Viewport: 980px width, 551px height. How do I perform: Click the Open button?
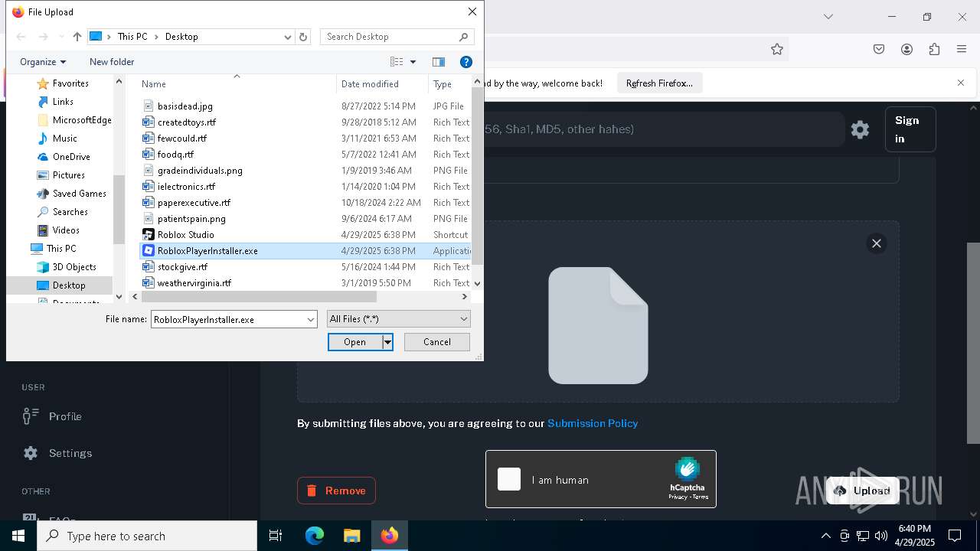point(354,342)
